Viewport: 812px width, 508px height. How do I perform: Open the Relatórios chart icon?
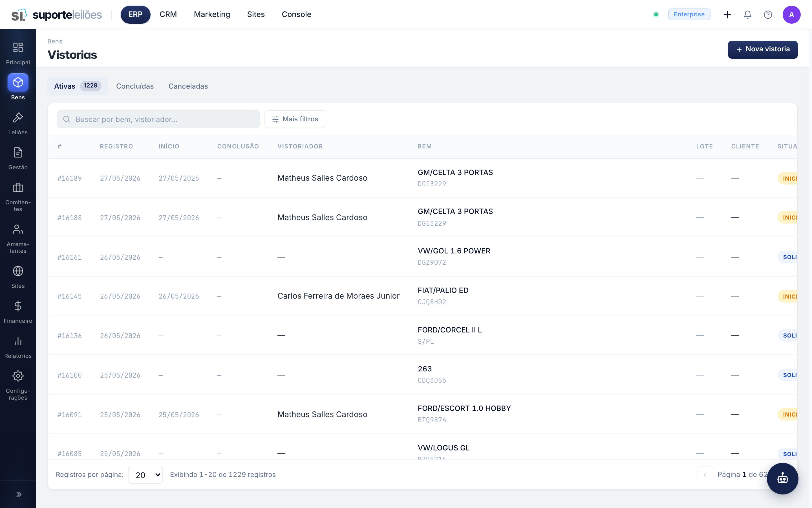pos(18,341)
